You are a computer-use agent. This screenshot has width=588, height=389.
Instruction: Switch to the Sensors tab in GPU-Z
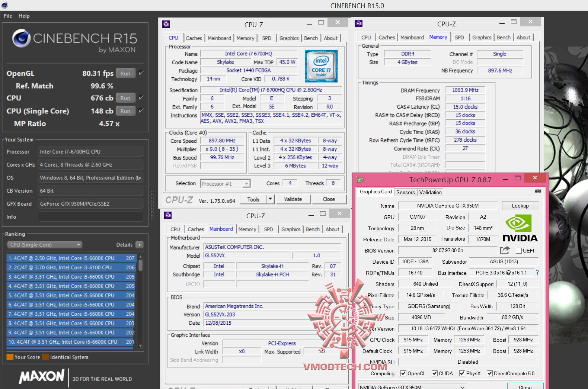click(405, 192)
